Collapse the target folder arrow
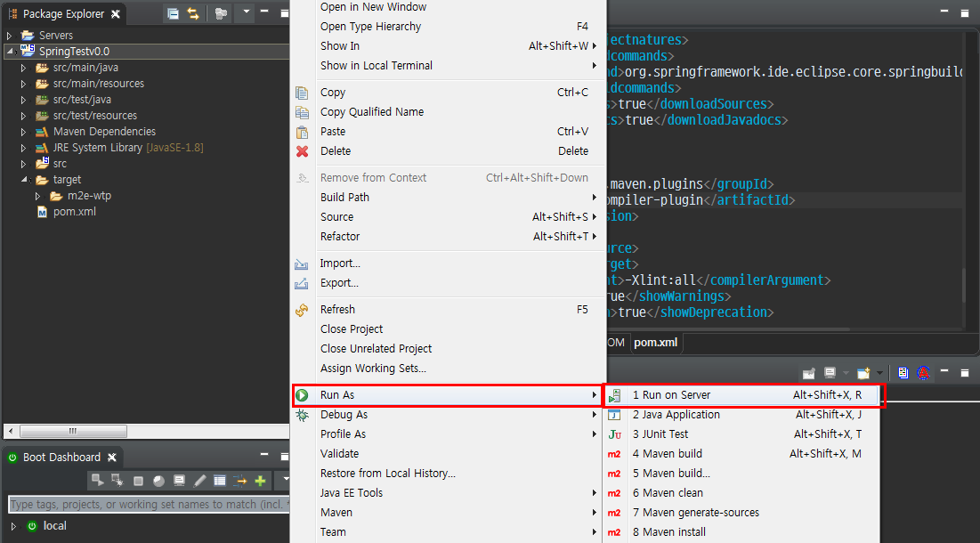Viewport: 980px width, 543px height. pos(24,180)
